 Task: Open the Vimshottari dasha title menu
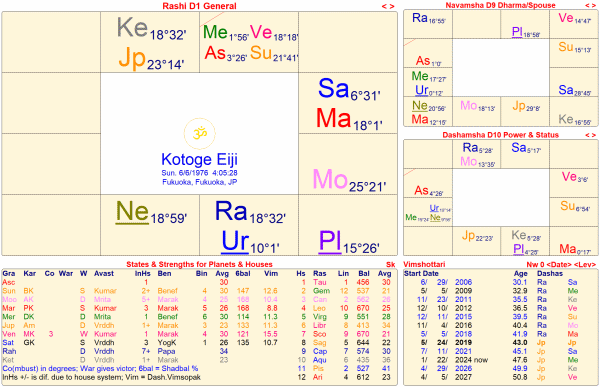point(419,264)
